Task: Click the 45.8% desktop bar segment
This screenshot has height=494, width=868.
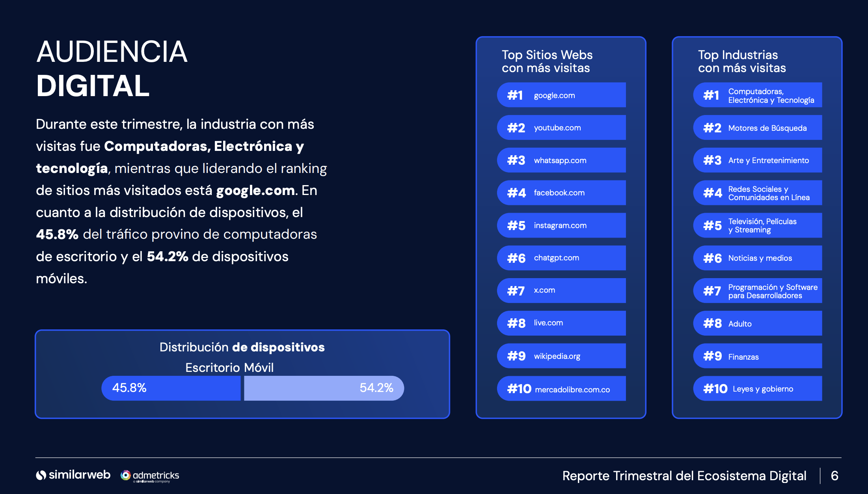Action: point(171,388)
